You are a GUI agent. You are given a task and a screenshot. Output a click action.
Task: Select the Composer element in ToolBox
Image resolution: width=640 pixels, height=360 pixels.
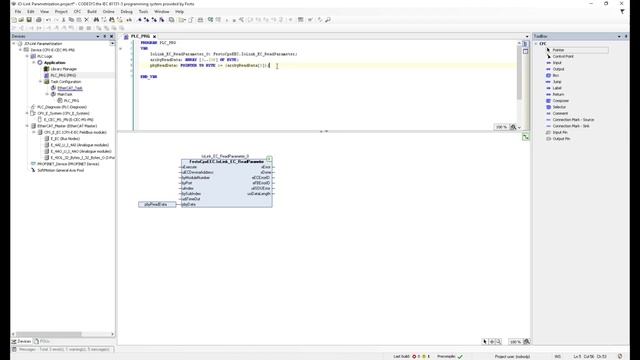(x=560, y=101)
